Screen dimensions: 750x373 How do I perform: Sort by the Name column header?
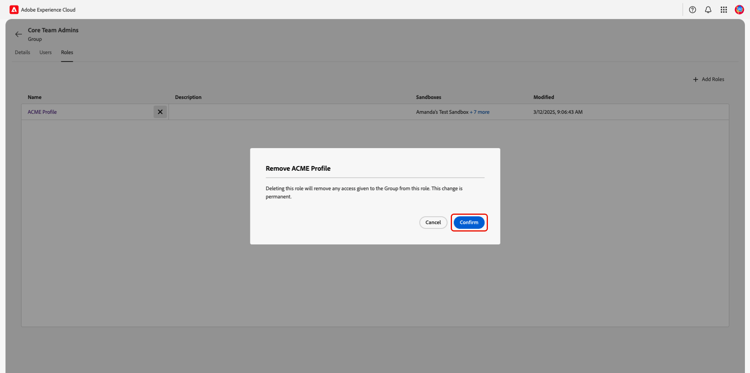[x=34, y=97]
